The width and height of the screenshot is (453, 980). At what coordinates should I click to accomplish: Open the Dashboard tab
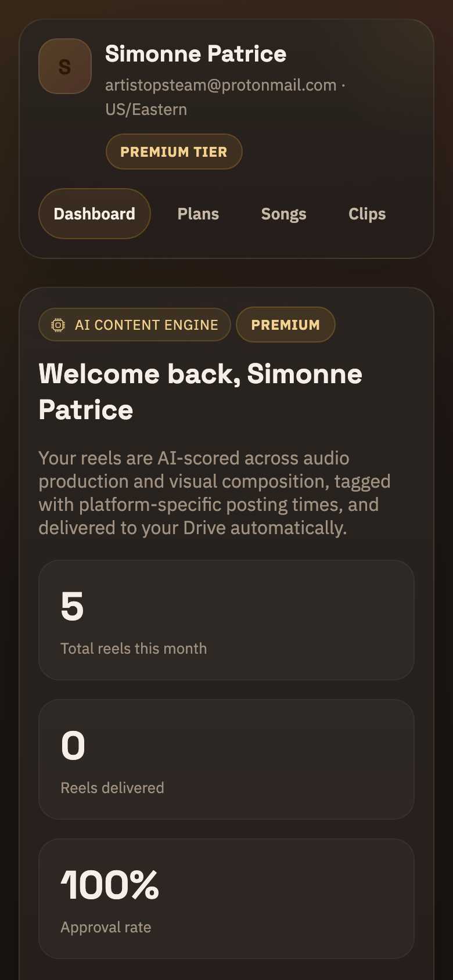click(x=95, y=214)
